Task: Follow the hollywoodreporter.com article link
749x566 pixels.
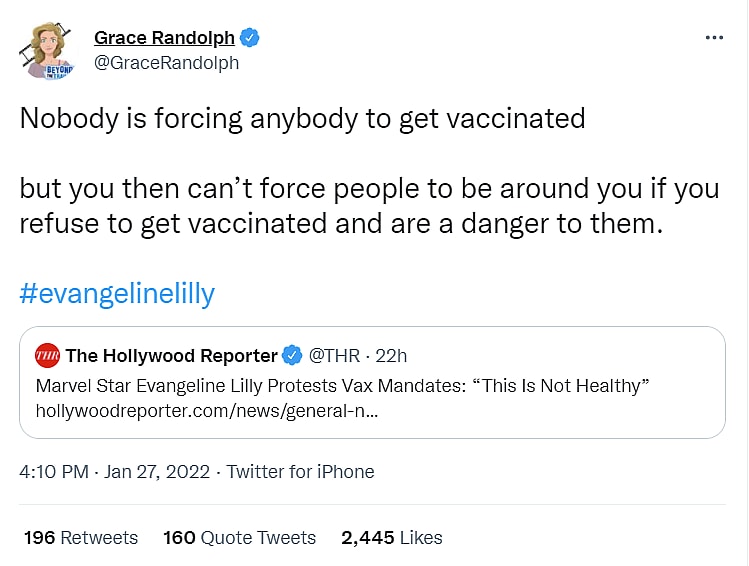Action: [x=206, y=410]
